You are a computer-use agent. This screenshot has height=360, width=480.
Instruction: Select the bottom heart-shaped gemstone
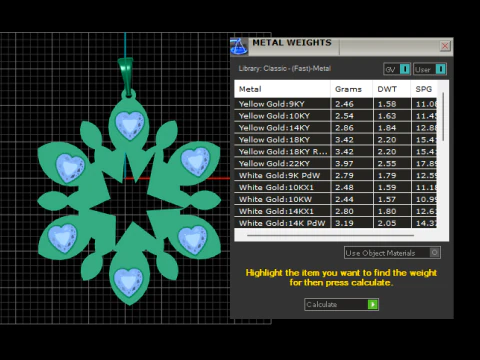point(128,282)
